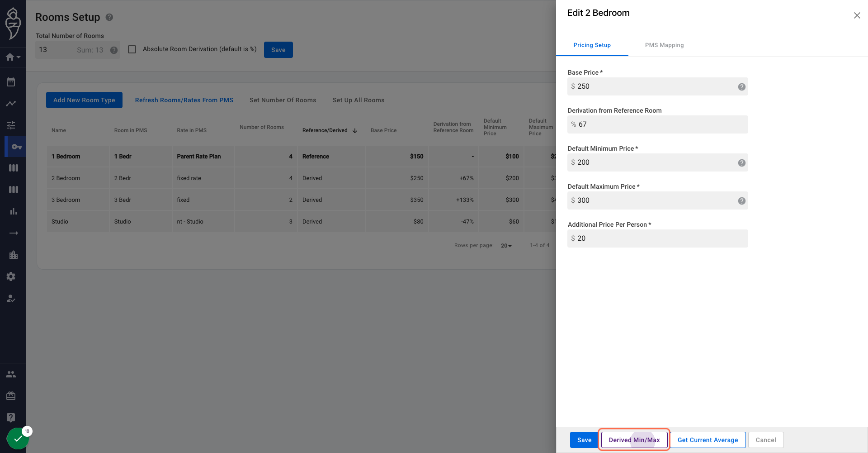Focus the Additional Price Per Person field
The width and height of the screenshot is (868, 453).
pos(658,238)
